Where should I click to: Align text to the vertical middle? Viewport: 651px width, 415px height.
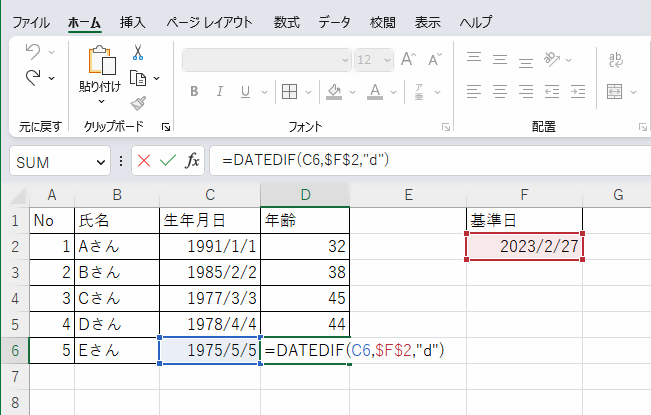click(500, 59)
